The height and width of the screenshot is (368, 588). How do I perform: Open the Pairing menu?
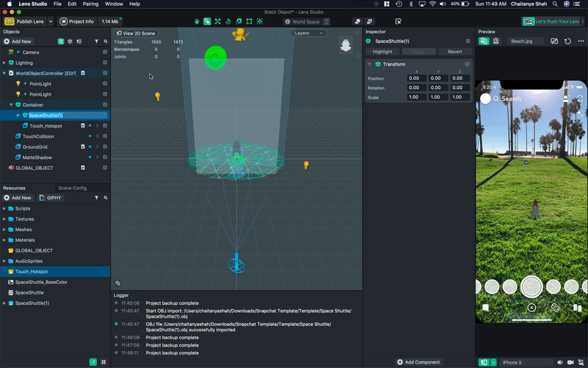tap(90, 4)
